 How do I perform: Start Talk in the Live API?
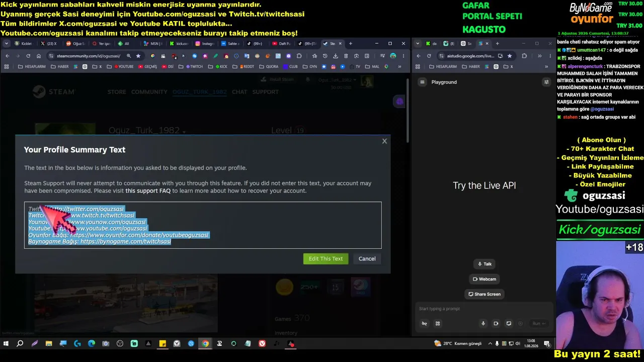coord(484,264)
